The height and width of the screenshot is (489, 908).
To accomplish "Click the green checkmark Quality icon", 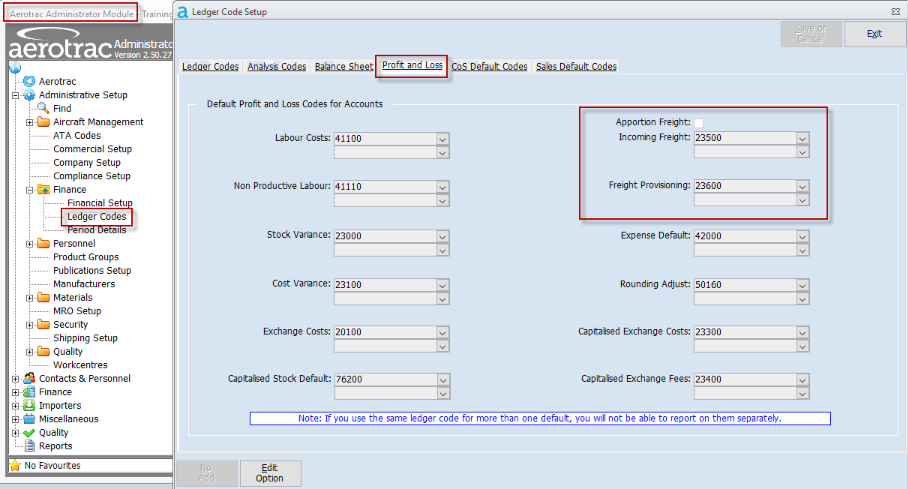I will click(29, 432).
